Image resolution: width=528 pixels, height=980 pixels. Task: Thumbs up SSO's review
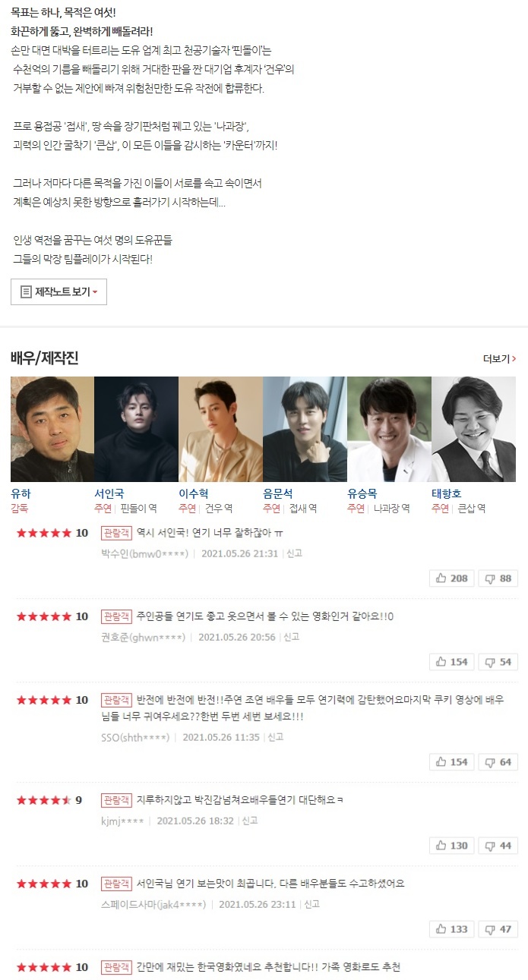[452, 761]
